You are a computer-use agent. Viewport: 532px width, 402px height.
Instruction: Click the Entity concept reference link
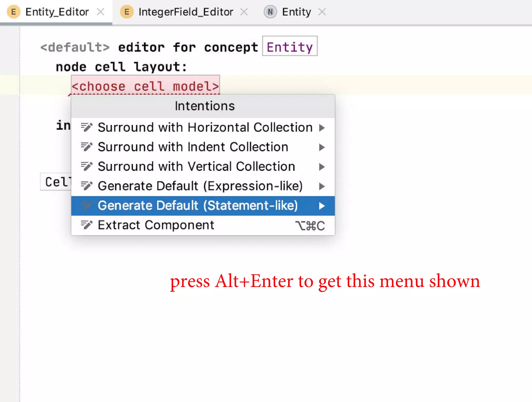point(289,47)
